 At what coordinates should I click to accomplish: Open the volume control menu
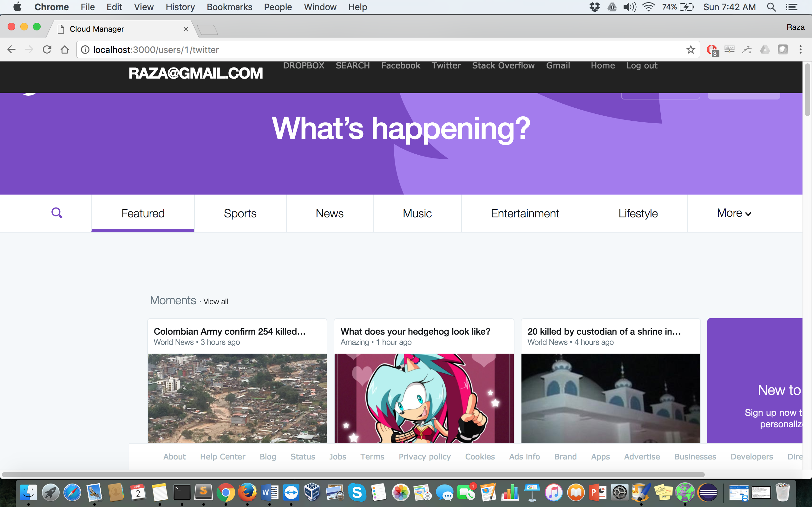630,7
